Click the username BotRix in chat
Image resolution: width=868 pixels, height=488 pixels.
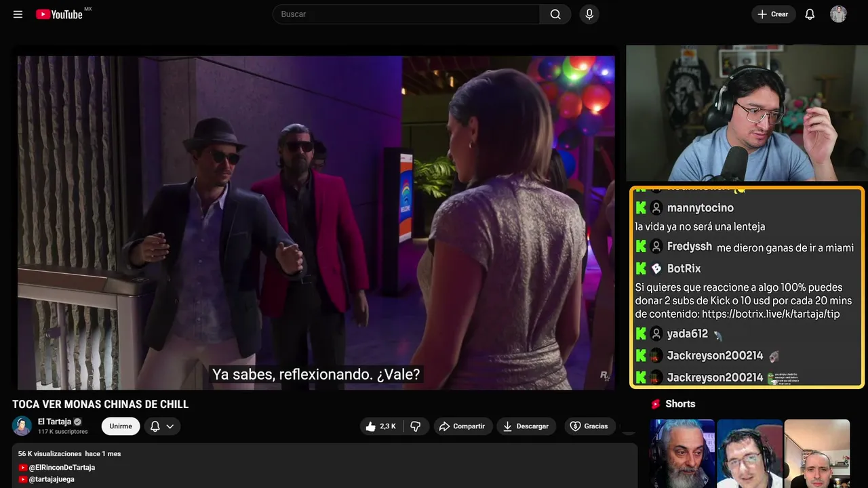[x=684, y=268]
